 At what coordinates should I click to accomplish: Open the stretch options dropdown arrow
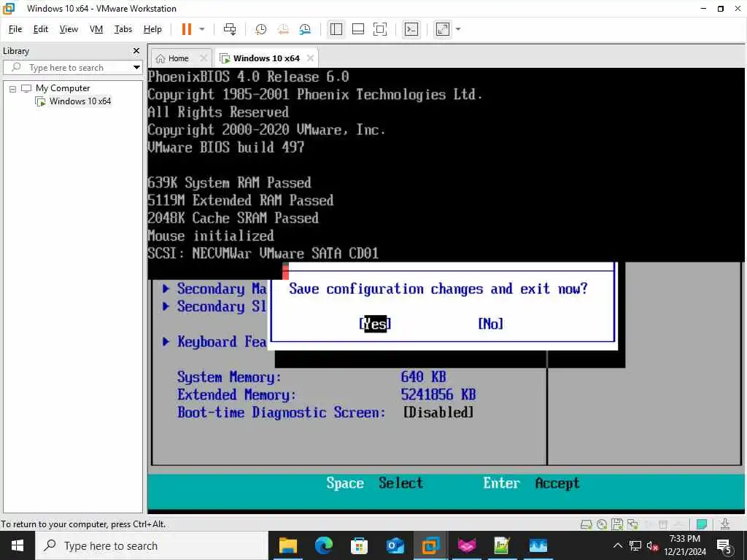coord(458,29)
